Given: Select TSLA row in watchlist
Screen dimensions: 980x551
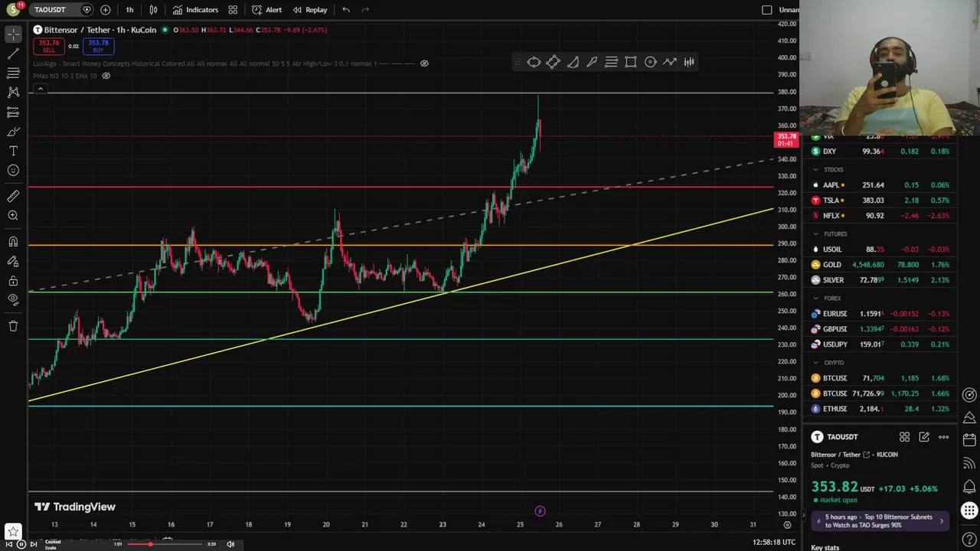Looking at the screenshot, I should pyautogui.click(x=880, y=201).
